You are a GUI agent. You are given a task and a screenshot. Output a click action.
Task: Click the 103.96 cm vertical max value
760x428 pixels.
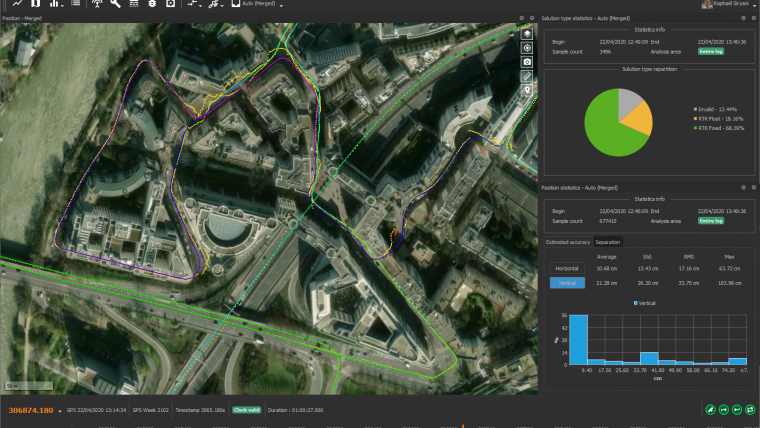coord(729,283)
